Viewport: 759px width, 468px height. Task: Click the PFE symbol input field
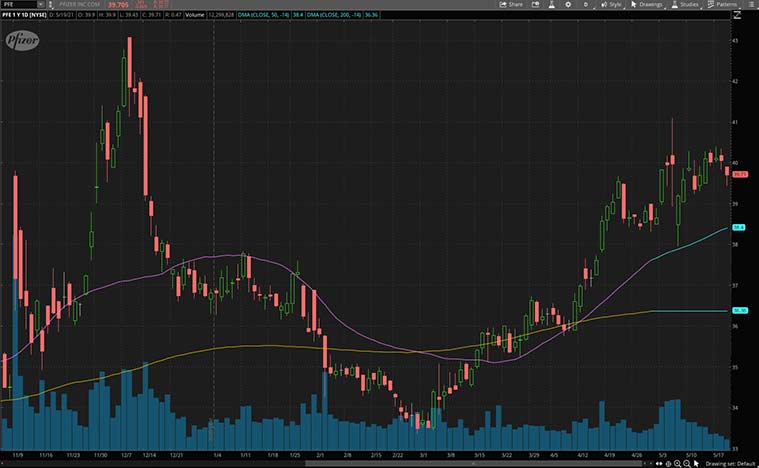[x=20, y=4]
